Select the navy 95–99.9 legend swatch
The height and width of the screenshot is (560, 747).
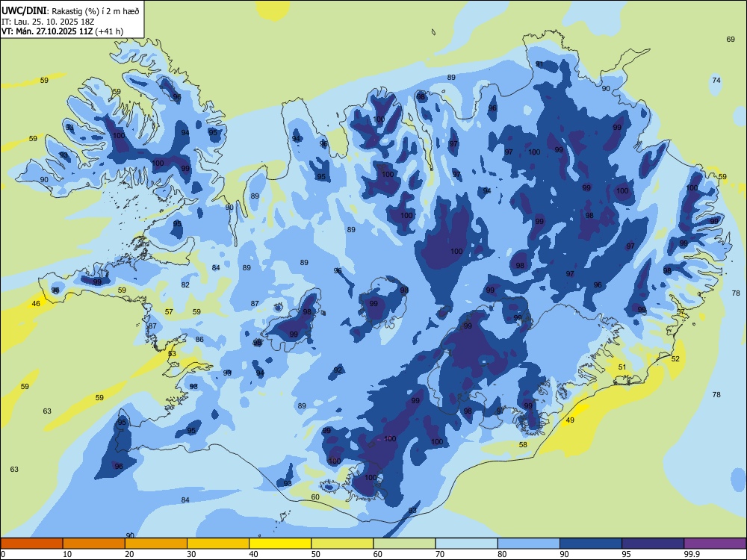653,544
